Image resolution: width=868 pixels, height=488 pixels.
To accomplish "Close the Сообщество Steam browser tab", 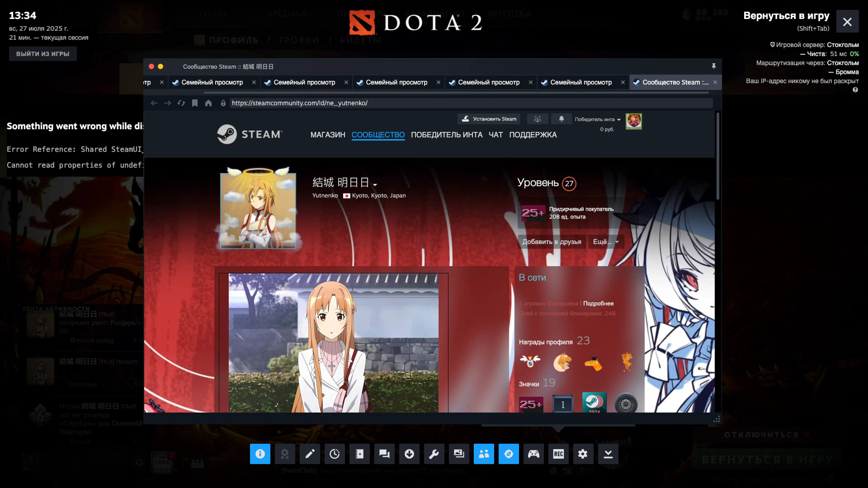I will 715,82.
